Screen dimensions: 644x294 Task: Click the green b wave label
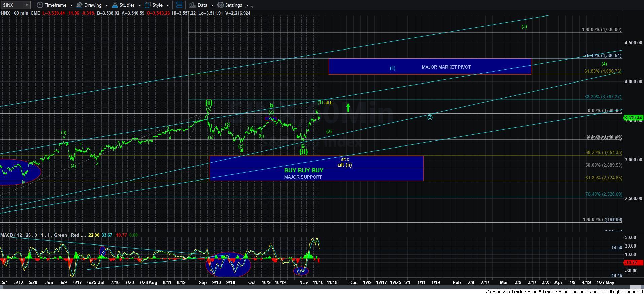coord(271,106)
